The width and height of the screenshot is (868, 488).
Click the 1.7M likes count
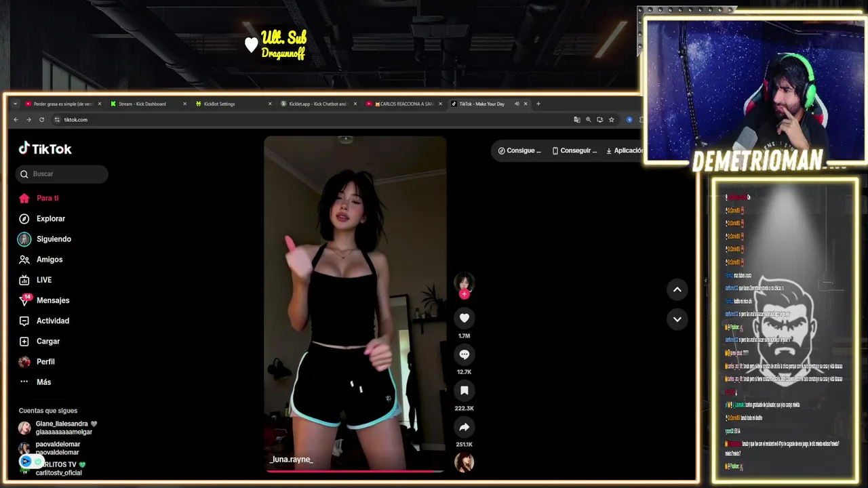[464, 335]
